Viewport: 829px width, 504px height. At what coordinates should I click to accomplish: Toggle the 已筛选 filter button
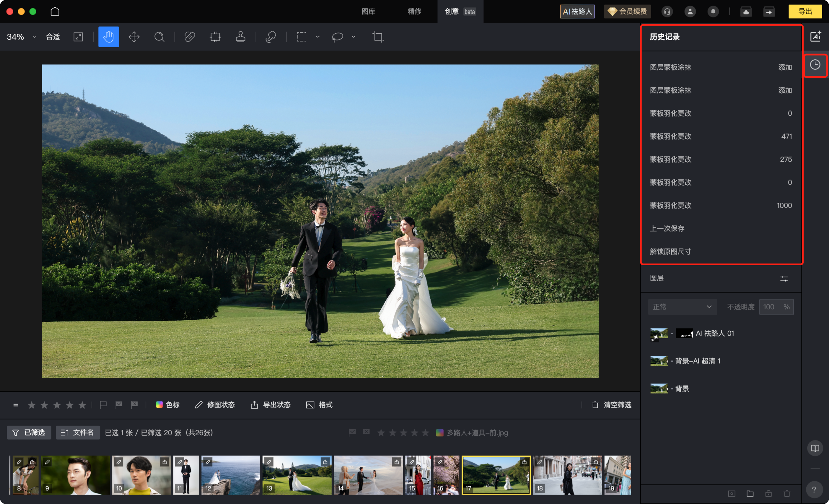tap(29, 432)
